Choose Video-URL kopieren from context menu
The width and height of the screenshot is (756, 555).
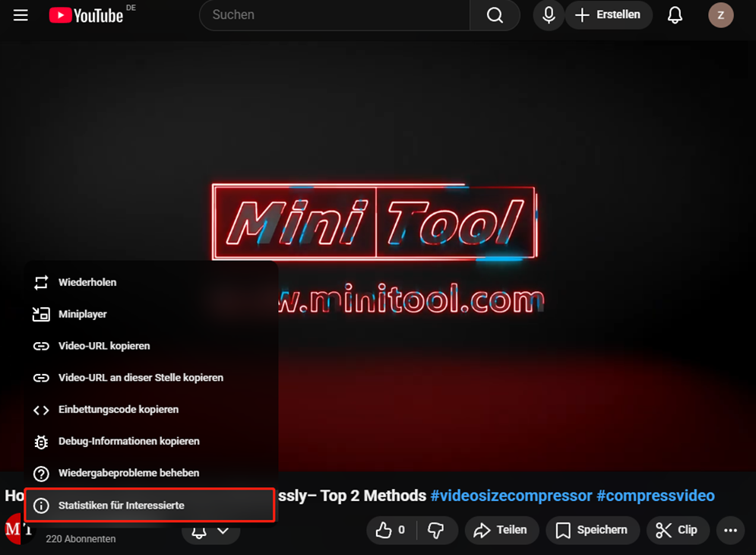click(x=104, y=346)
